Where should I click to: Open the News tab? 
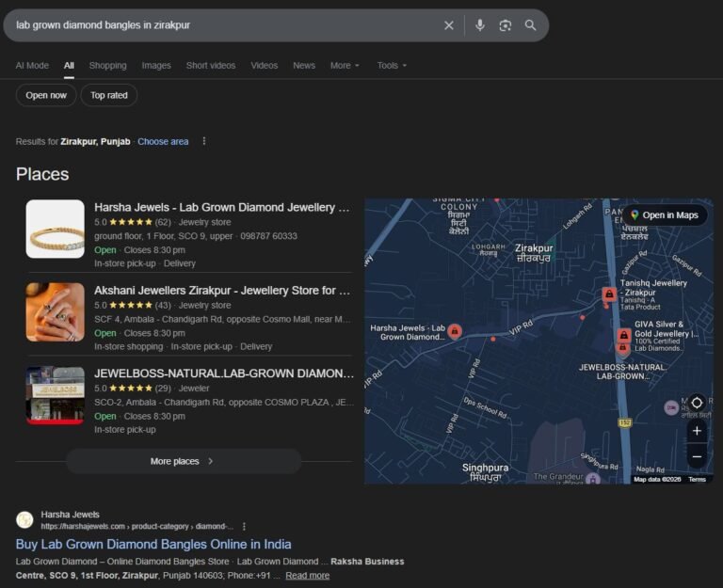coord(304,66)
